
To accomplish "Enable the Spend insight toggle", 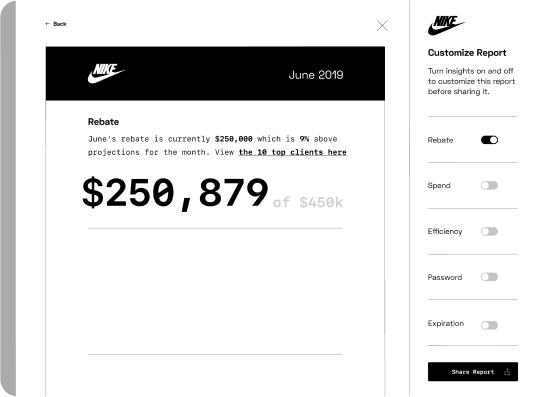I will pos(489,186).
